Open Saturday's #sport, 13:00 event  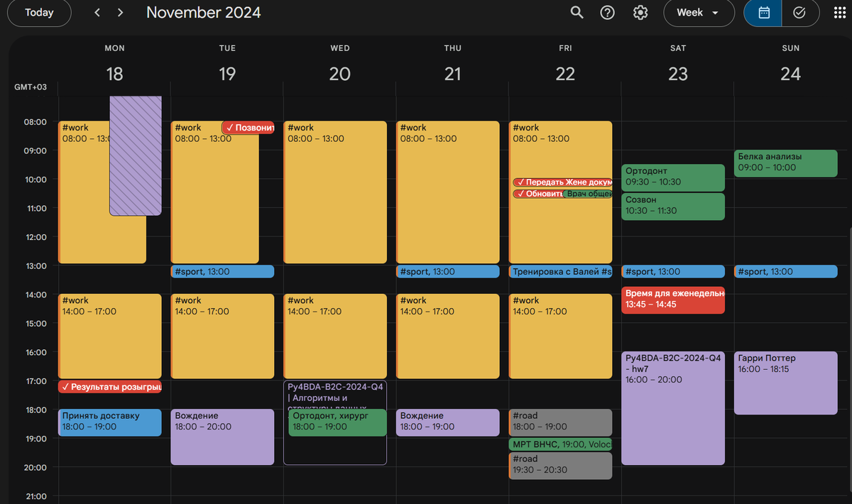(673, 271)
